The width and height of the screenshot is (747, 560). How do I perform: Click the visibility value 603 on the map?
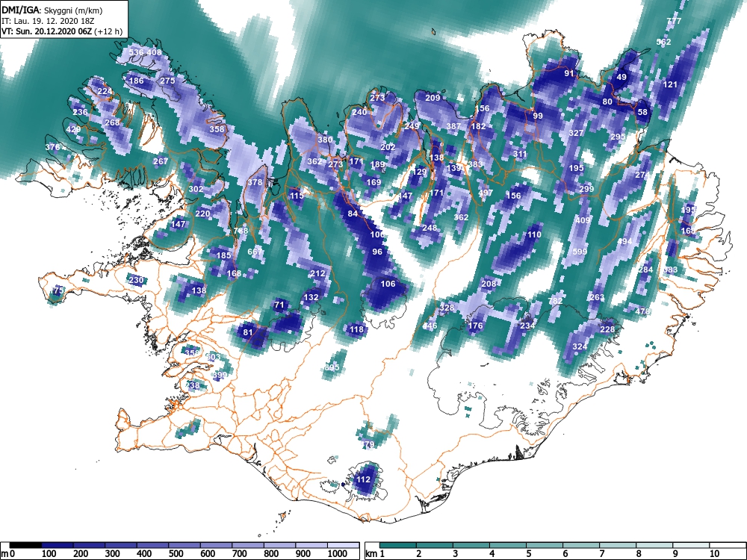pyautogui.click(x=213, y=357)
